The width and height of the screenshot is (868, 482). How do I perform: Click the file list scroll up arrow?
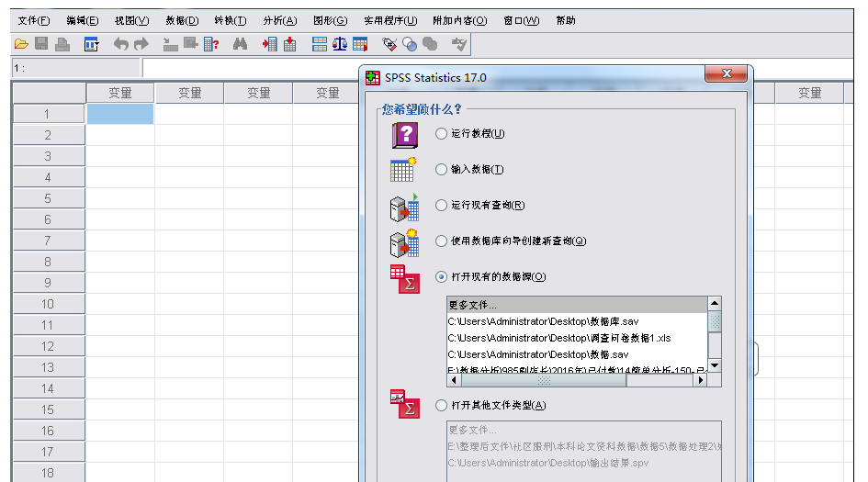tap(715, 303)
